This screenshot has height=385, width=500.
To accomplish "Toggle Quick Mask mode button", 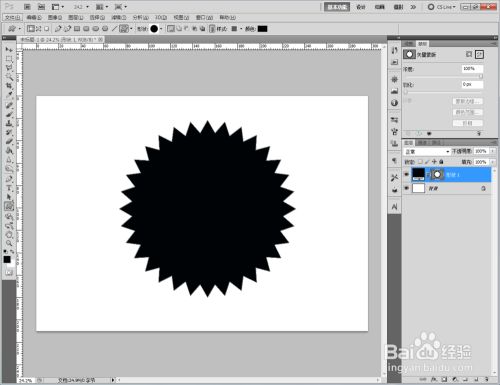I will [9, 273].
